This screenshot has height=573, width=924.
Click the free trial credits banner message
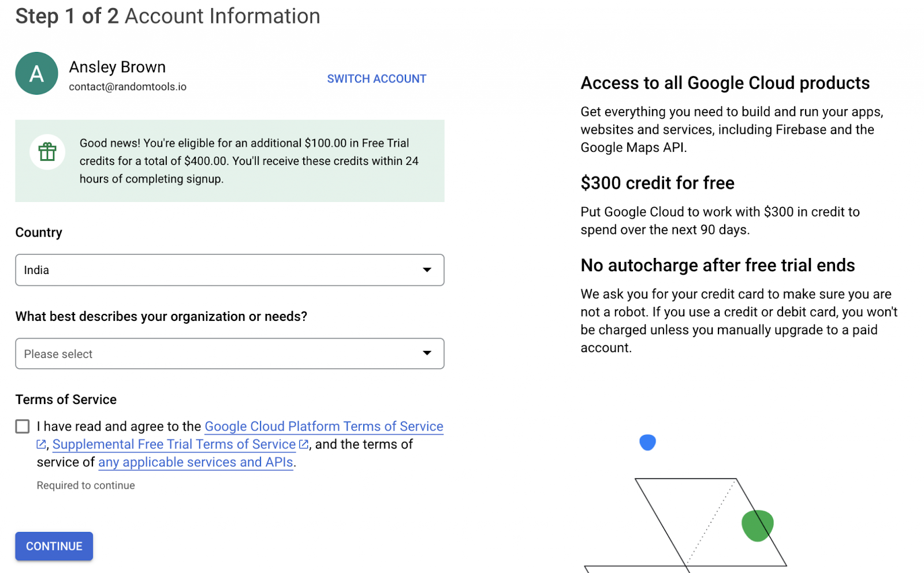[249, 161]
